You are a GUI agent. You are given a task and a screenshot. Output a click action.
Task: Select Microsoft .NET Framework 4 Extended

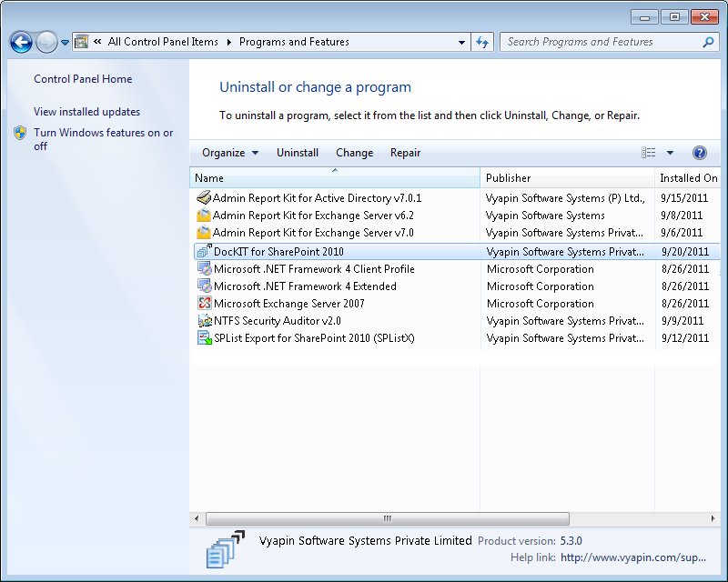(x=305, y=286)
